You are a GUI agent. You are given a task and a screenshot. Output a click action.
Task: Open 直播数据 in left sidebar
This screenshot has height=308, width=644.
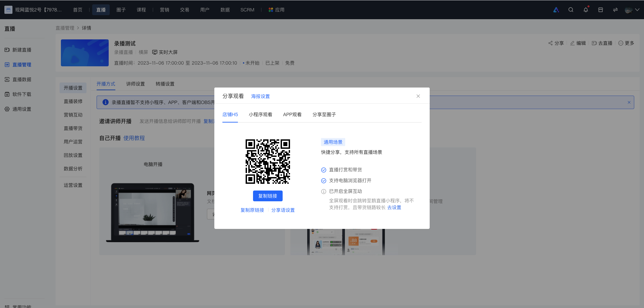pos(18,79)
